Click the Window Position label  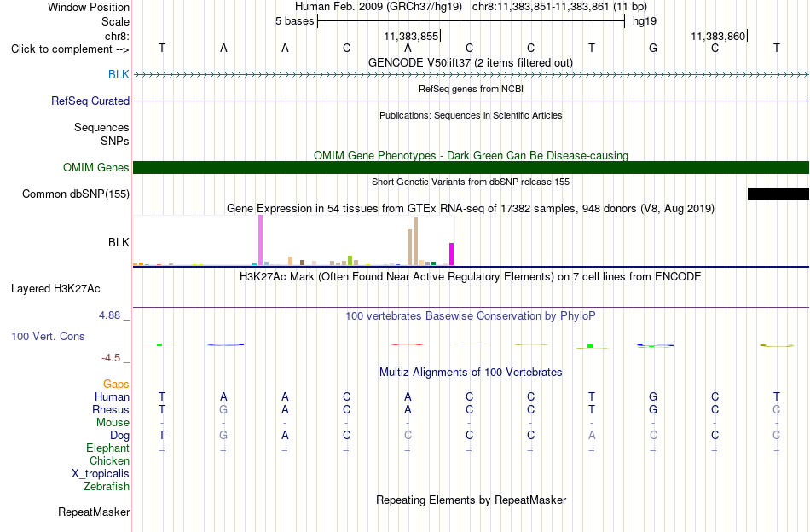[x=89, y=7]
